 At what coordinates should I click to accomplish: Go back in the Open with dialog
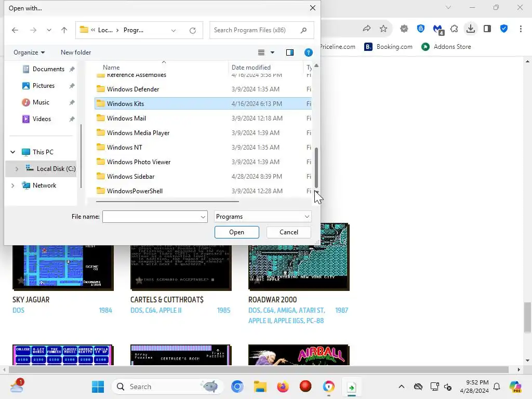(x=15, y=30)
